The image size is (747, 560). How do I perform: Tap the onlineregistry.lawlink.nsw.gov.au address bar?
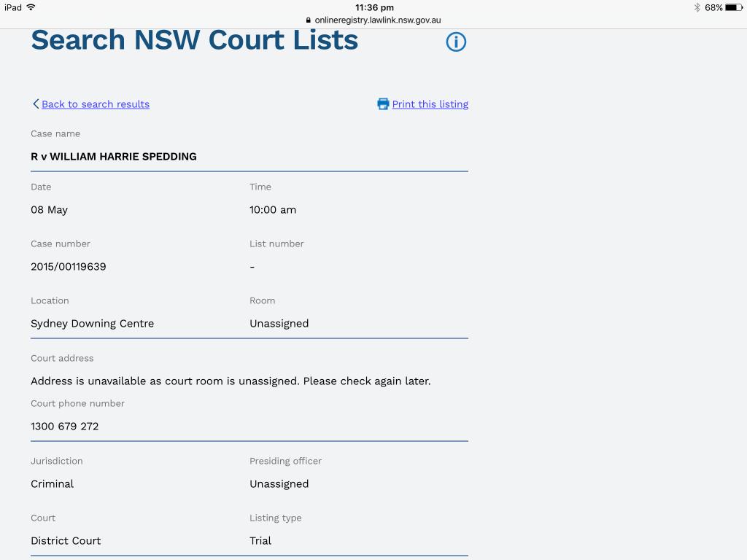(377, 20)
